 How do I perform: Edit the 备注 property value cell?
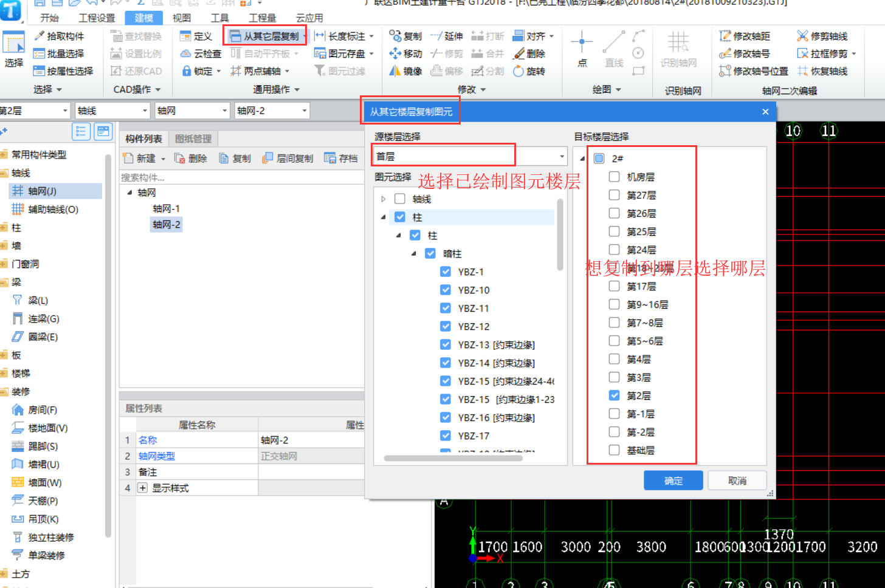pyautogui.click(x=311, y=472)
